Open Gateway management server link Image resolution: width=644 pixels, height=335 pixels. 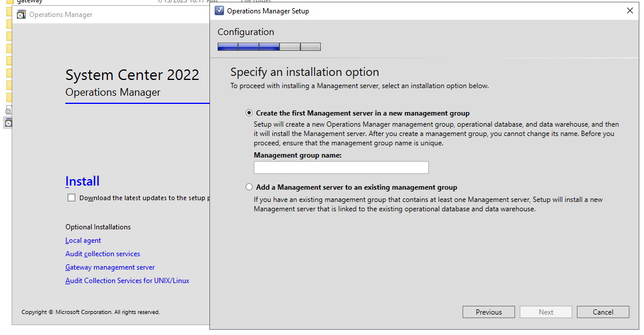pos(110,267)
